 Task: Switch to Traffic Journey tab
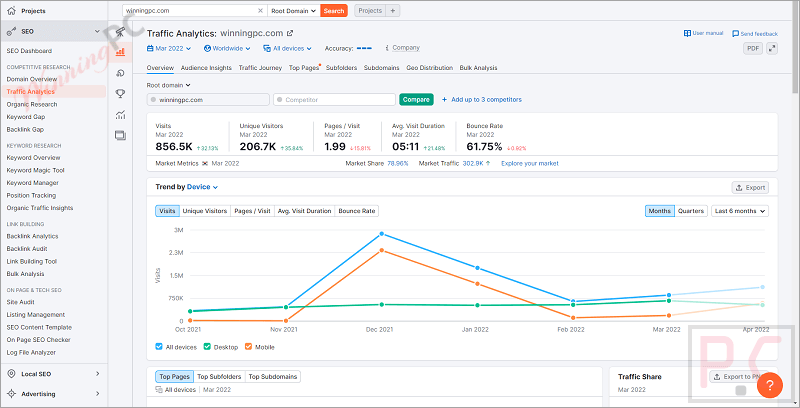pos(260,68)
